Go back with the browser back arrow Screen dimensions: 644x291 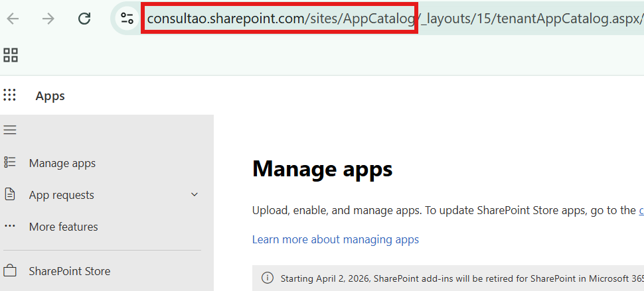pyautogui.click(x=13, y=19)
